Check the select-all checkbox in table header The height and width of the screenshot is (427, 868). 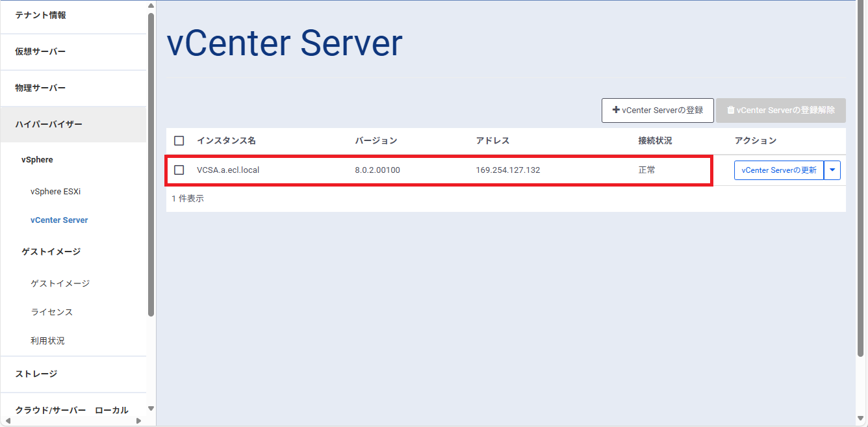coord(179,141)
